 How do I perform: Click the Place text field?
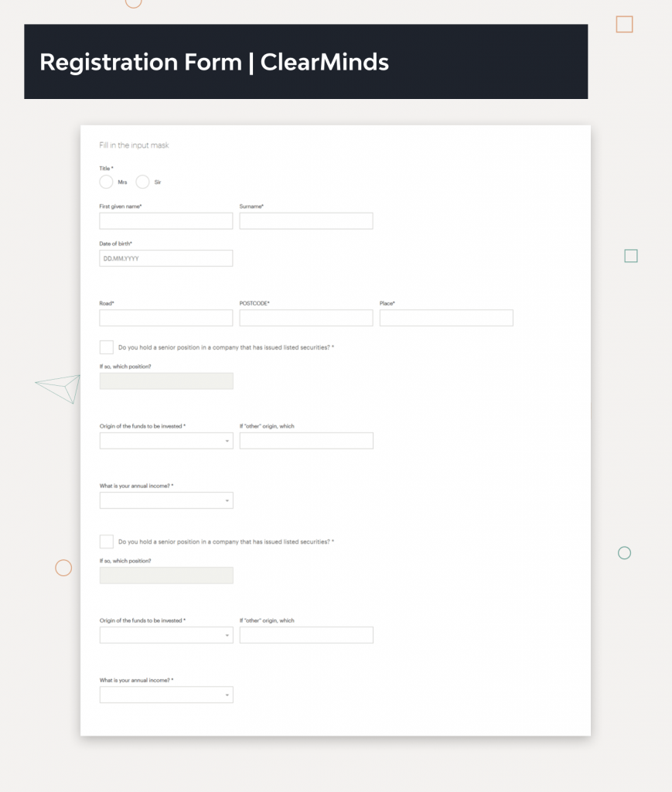coord(446,318)
